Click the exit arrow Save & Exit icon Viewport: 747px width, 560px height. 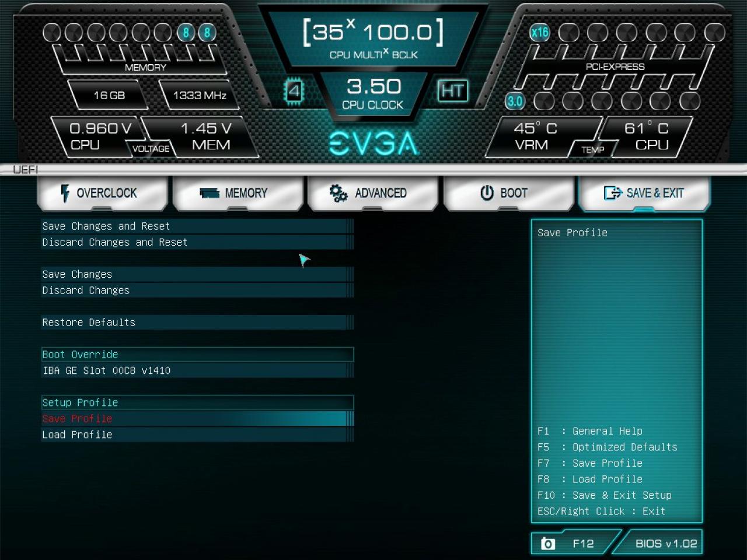pos(613,193)
